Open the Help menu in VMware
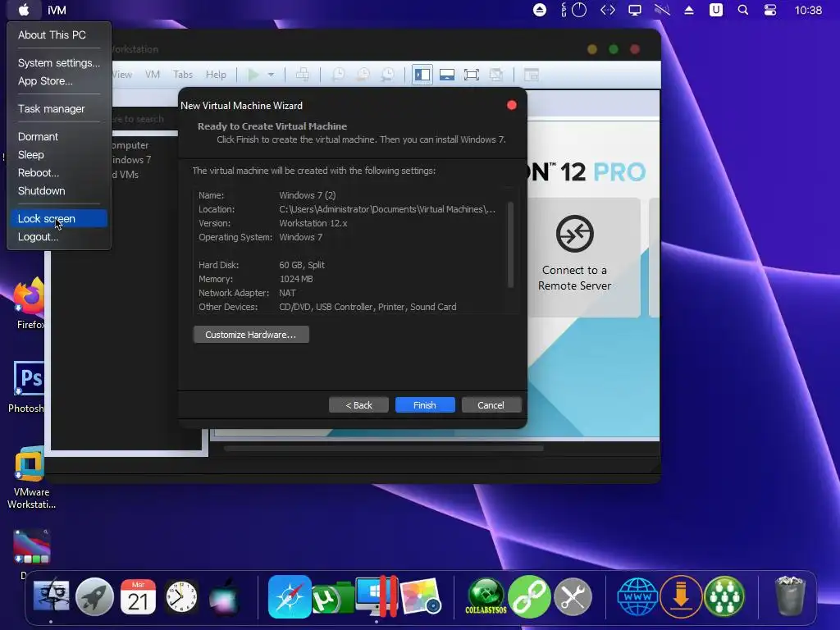This screenshot has height=630, width=840. point(216,75)
